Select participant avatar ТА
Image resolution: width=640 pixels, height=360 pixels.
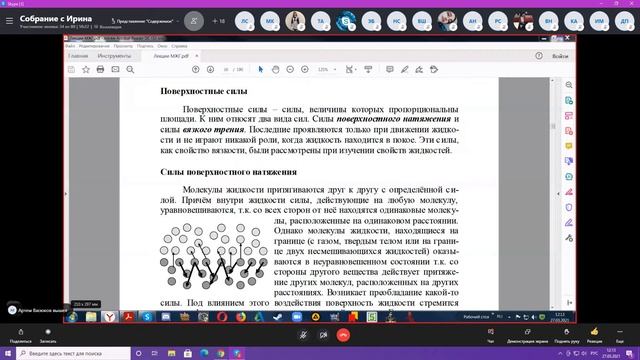[320, 21]
